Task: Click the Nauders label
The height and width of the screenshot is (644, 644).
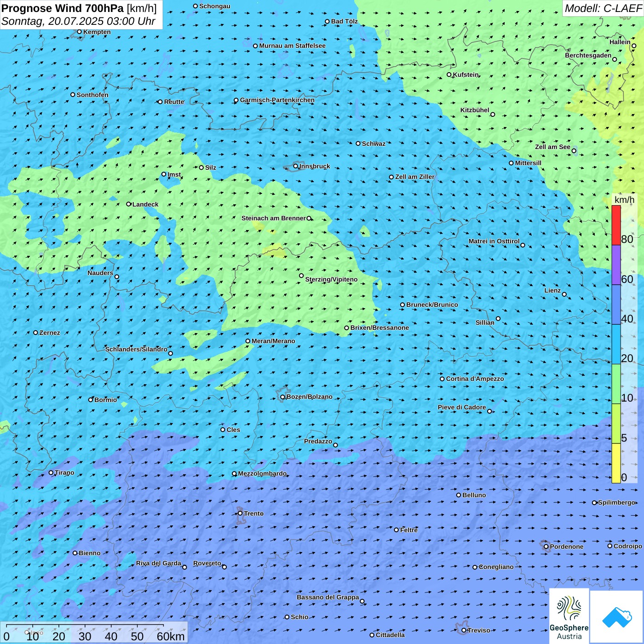Action: coord(100,273)
